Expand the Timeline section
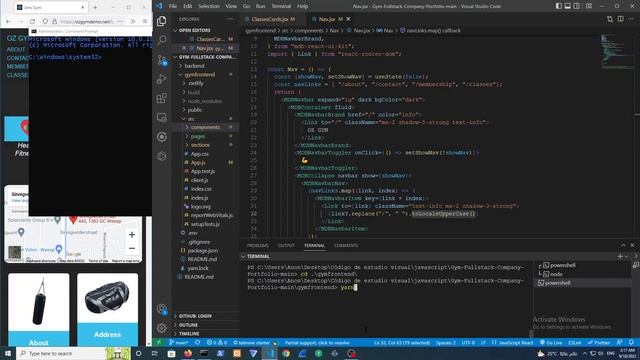This screenshot has height=360, width=640. coord(189,333)
